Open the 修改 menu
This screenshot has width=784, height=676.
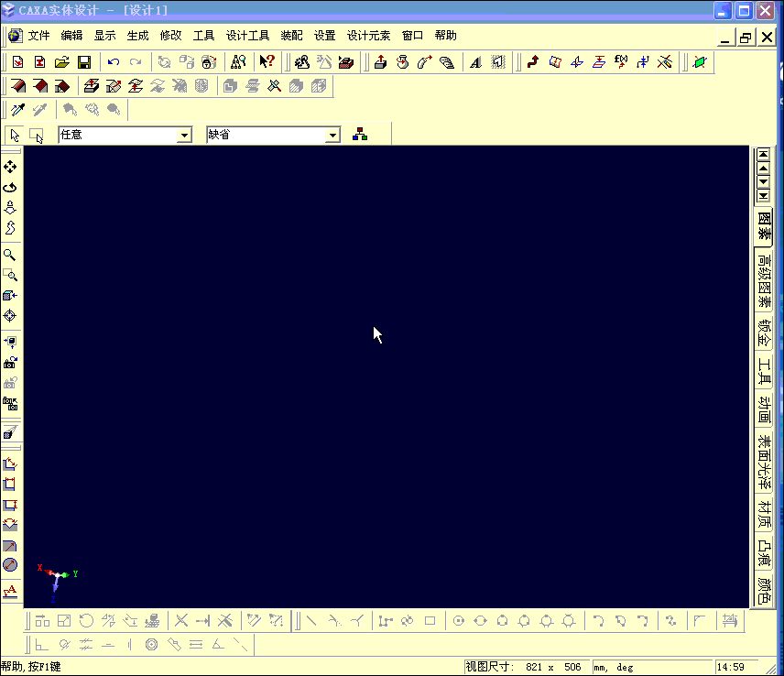[x=170, y=36]
